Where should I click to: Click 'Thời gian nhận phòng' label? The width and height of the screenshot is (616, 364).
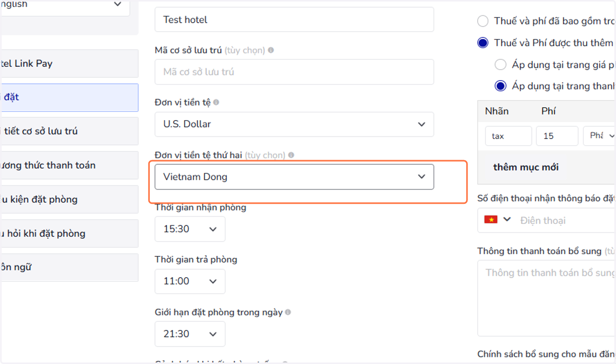click(200, 207)
